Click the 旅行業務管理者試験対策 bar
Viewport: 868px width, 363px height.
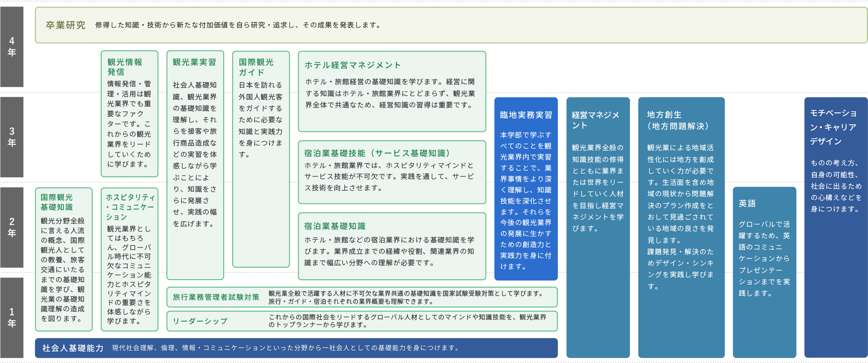click(362, 297)
